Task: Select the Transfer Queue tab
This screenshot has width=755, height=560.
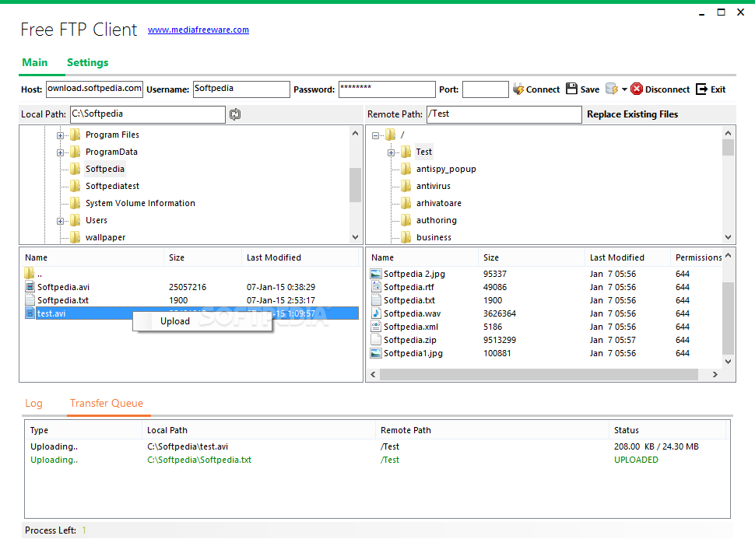Action: click(x=107, y=403)
